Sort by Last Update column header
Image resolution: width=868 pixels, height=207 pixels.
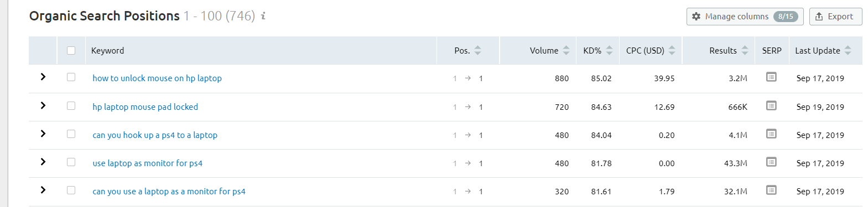click(823, 50)
